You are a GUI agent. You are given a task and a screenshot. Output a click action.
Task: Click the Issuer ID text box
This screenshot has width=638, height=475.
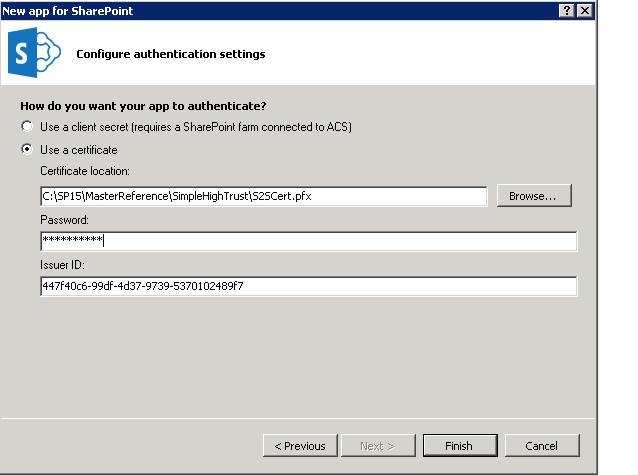tap(308, 286)
